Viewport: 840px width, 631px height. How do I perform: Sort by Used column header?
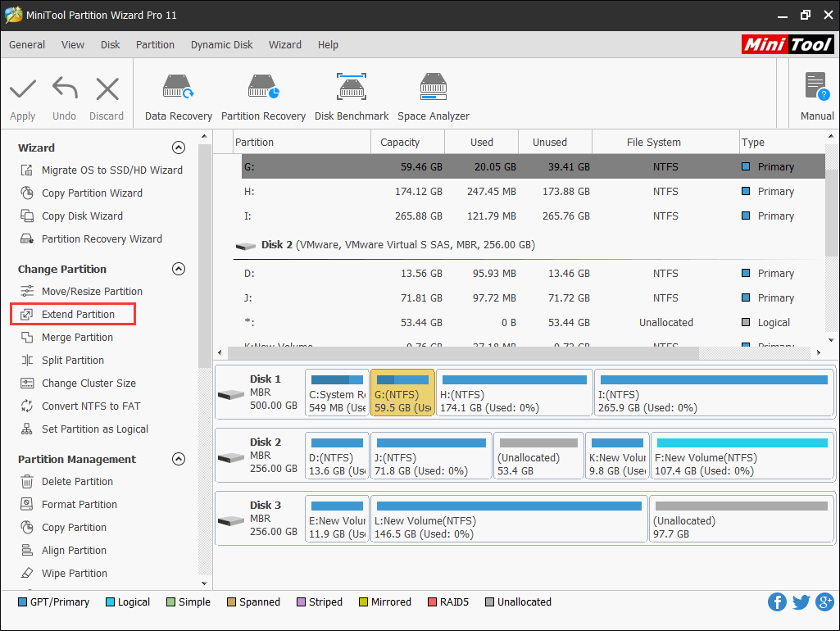[x=482, y=142]
